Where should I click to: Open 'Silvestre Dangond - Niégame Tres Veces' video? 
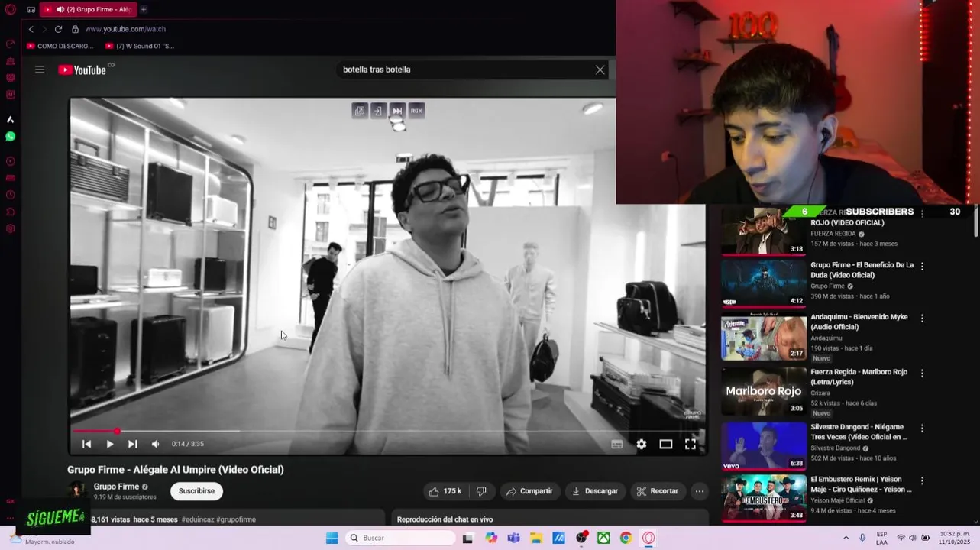pos(764,445)
